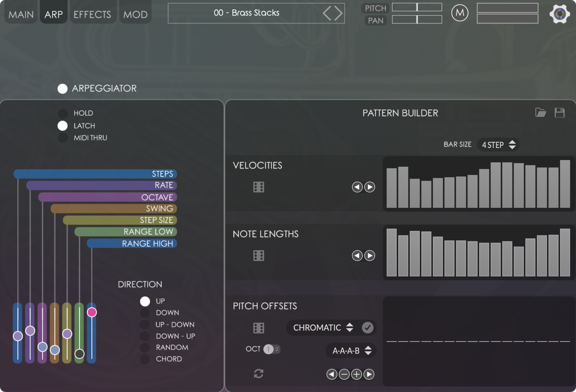Switch to the Effects tab
The image size is (576, 392).
tap(92, 14)
